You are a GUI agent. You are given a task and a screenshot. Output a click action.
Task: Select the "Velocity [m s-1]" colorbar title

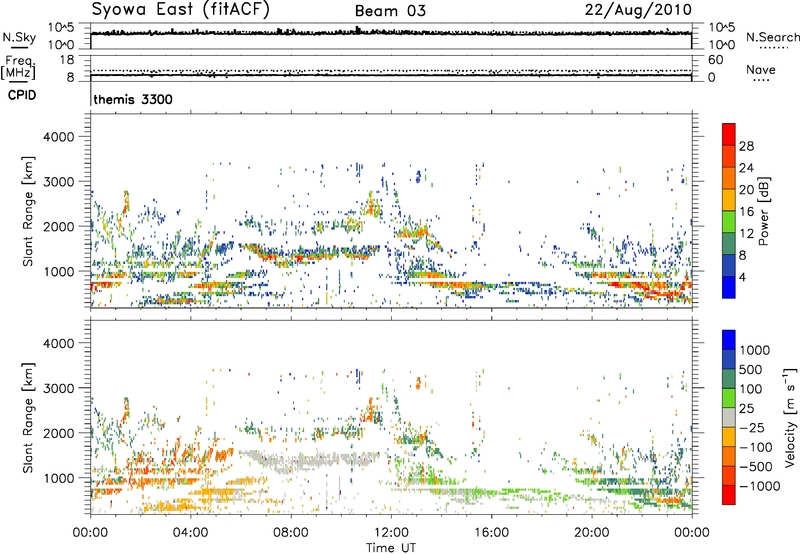tap(790, 417)
